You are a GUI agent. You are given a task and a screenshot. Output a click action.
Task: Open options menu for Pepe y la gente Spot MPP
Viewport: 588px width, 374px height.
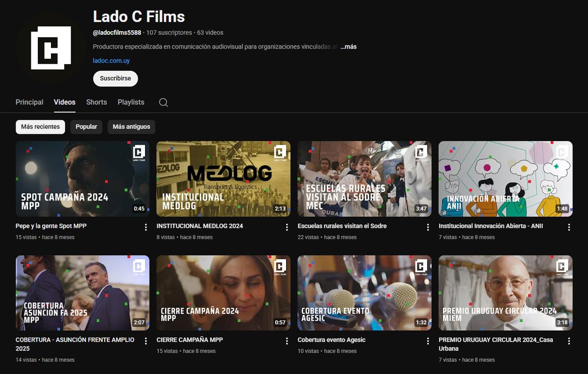(x=146, y=227)
